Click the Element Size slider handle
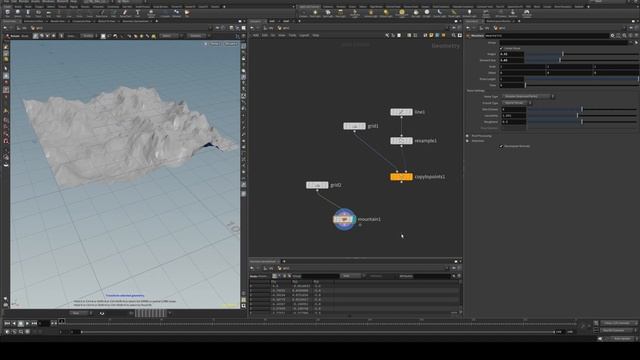This screenshot has width=640, height=360. (x=560, y=60)
